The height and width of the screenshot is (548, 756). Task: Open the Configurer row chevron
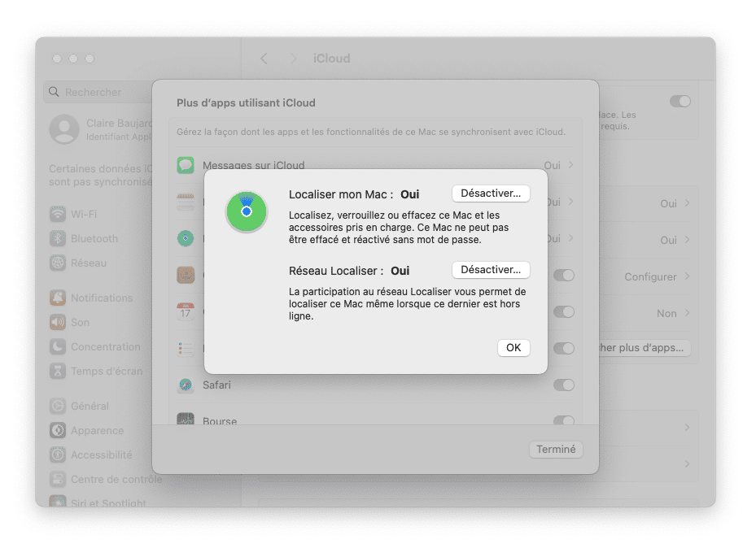[687, 276]
